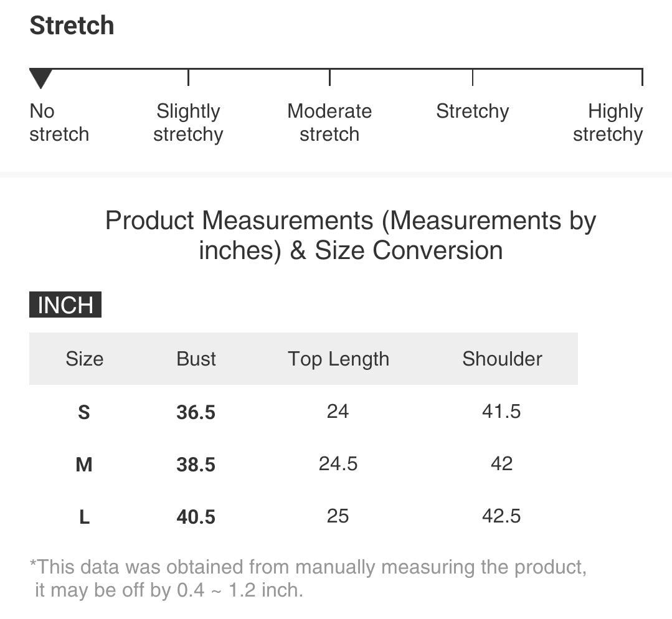Select the size M row
672x619 pixels.
303,464
